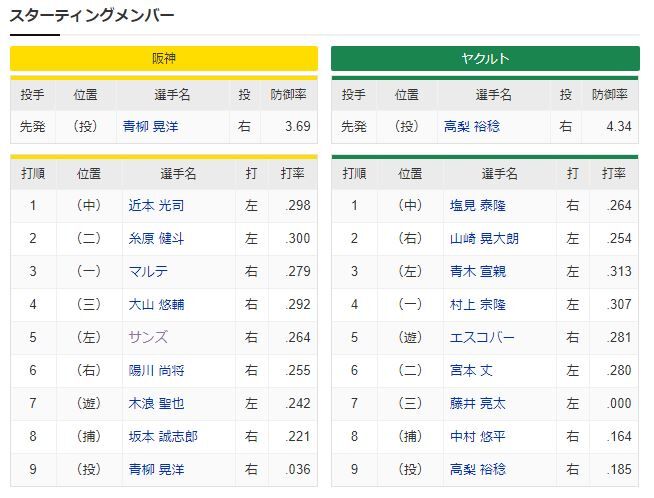This screenshot has height=498, width=654.
Task: Select 青木 宣親 player link
Action: pyautogui.click(x=478, y=271)
